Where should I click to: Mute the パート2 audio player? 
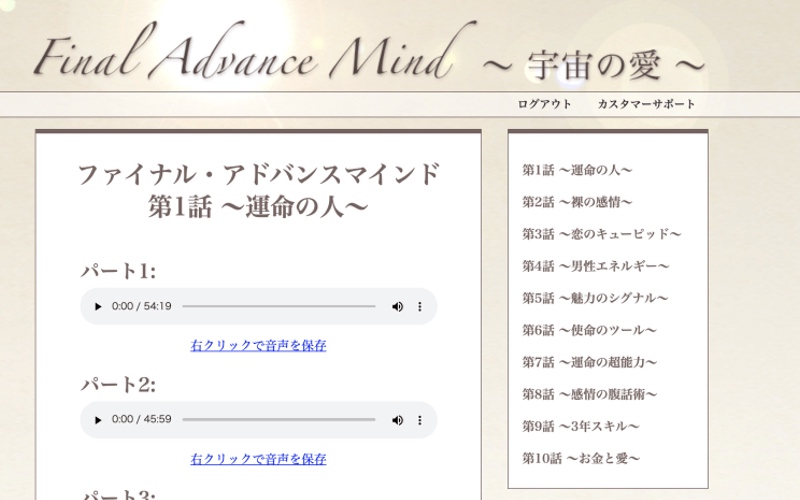tap(397, 420)
